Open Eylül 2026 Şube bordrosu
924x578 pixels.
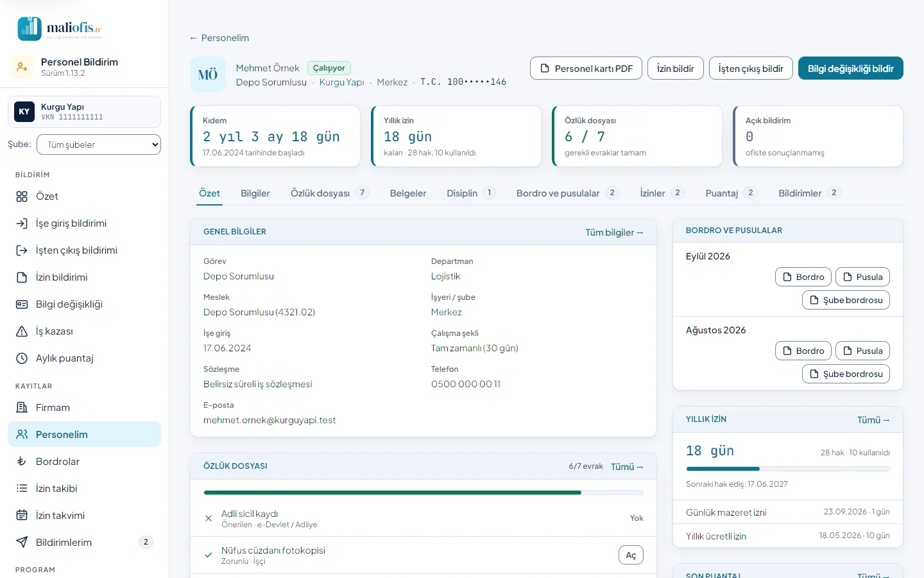(x=846, y=300)
